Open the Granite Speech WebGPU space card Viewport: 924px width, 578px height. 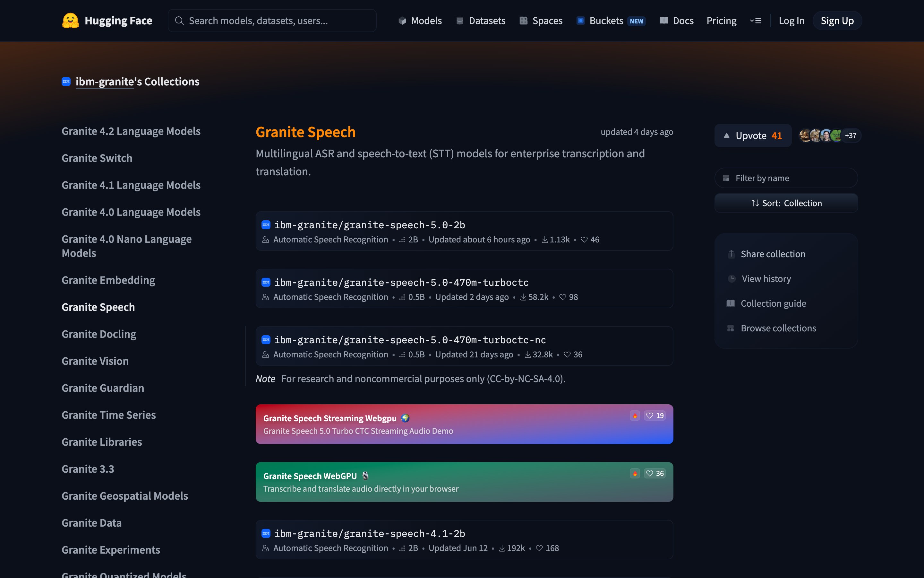click(x=464, y=482)
